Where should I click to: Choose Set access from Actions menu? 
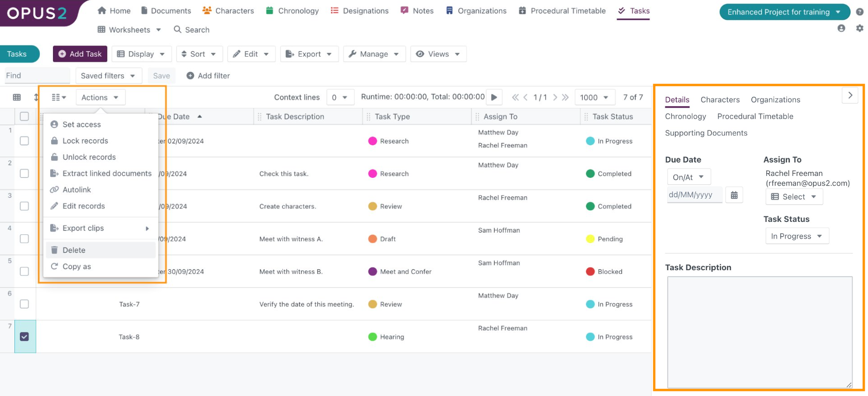click(100, 124)
